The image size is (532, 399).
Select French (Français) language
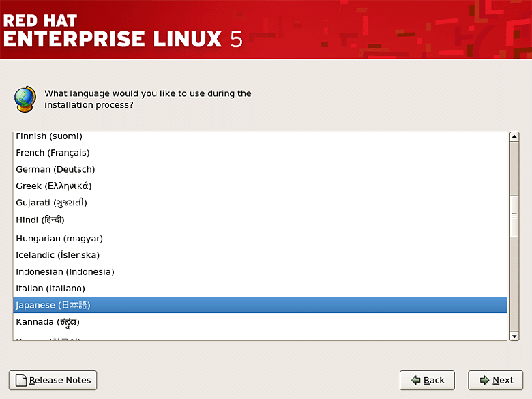(x=260, y=153)
